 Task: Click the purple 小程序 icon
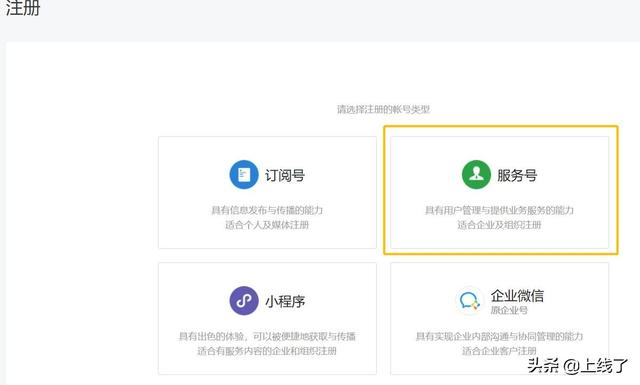point(244,301)
